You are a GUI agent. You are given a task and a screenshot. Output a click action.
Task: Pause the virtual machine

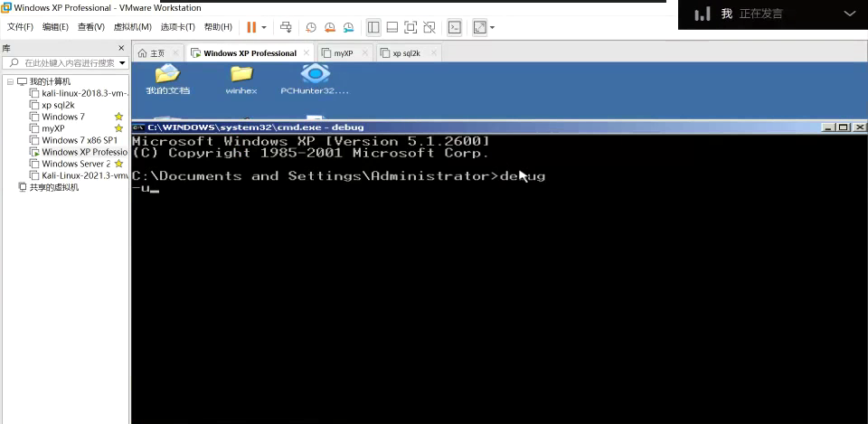point(251,27)
